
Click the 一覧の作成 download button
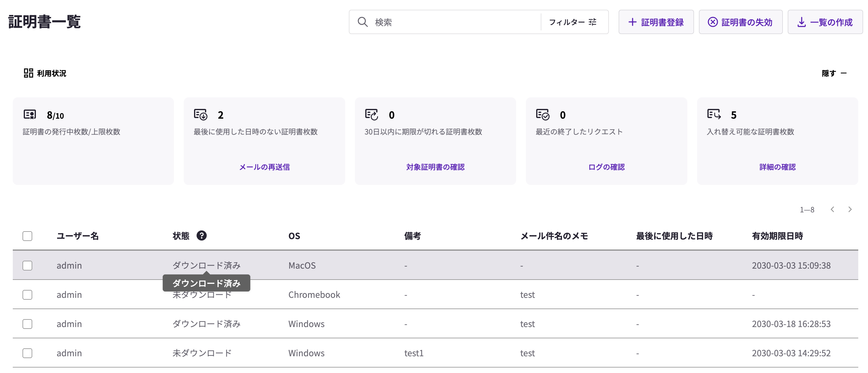click(x=825, y=22)
